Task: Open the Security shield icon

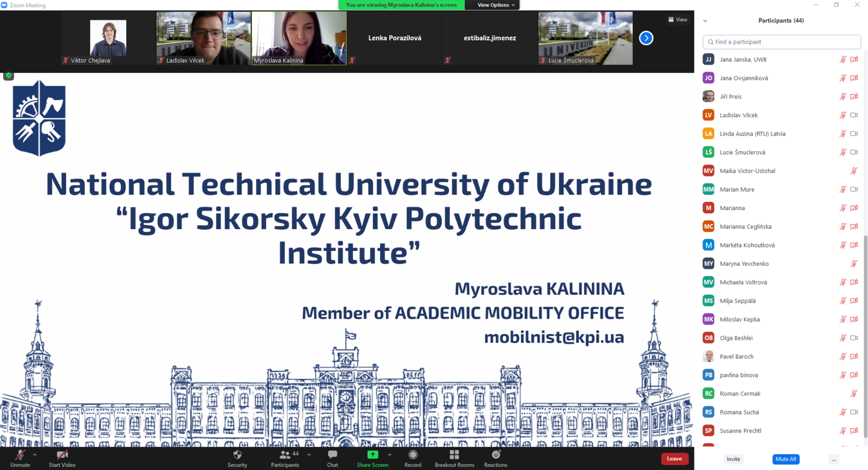Action: pos(237,455)
